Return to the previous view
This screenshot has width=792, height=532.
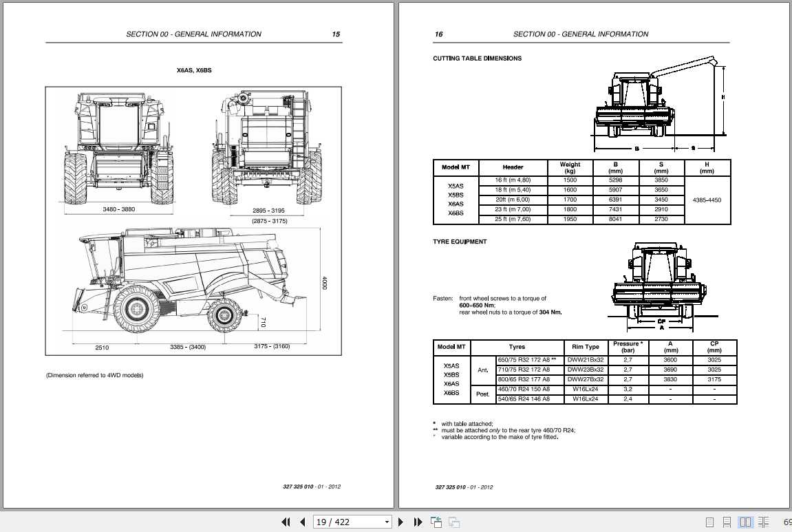point(436,522)
